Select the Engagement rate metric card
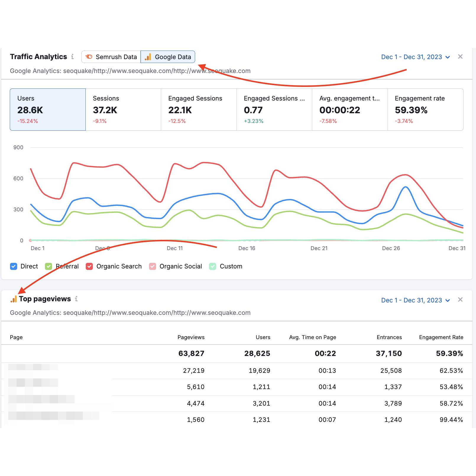Image resolution: width=476 pixels, height=476 pixels. (x=425, y=109)
